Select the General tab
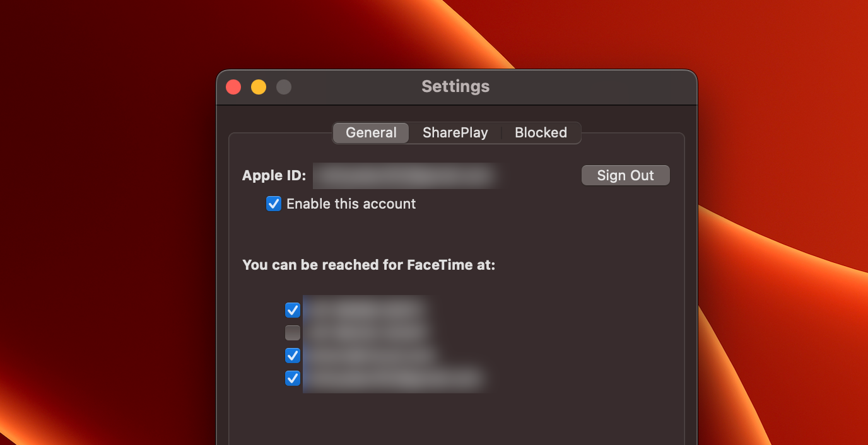 370,132
